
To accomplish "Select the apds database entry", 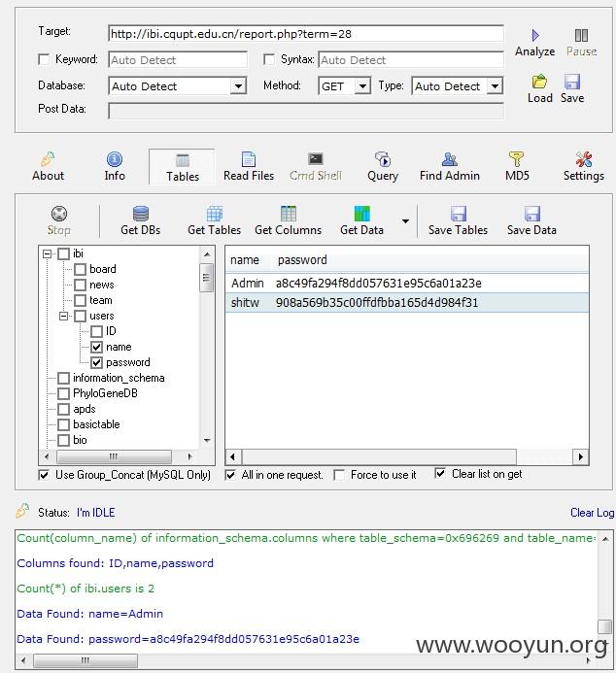I will tap(85, 409).
